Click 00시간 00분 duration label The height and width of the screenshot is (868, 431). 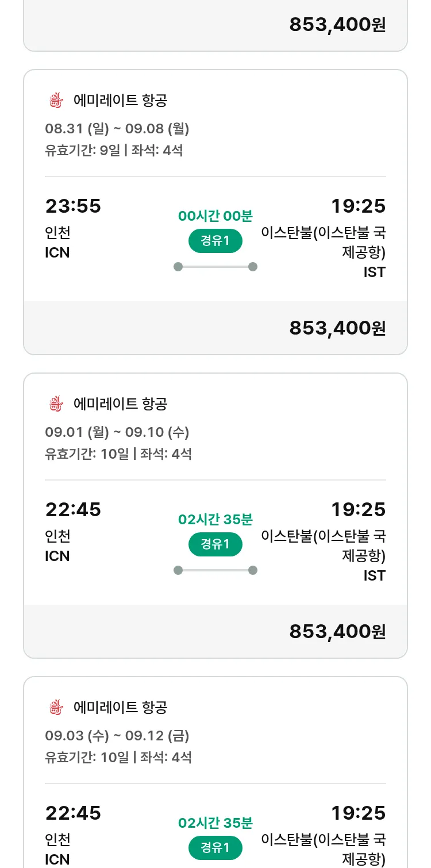pos(215,216)
